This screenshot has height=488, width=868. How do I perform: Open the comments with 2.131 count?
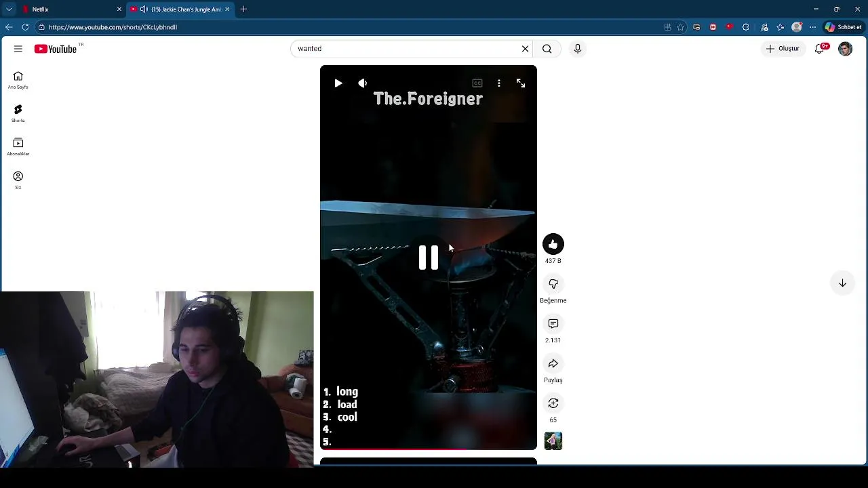pyautogui.click(x=553, y=324)
